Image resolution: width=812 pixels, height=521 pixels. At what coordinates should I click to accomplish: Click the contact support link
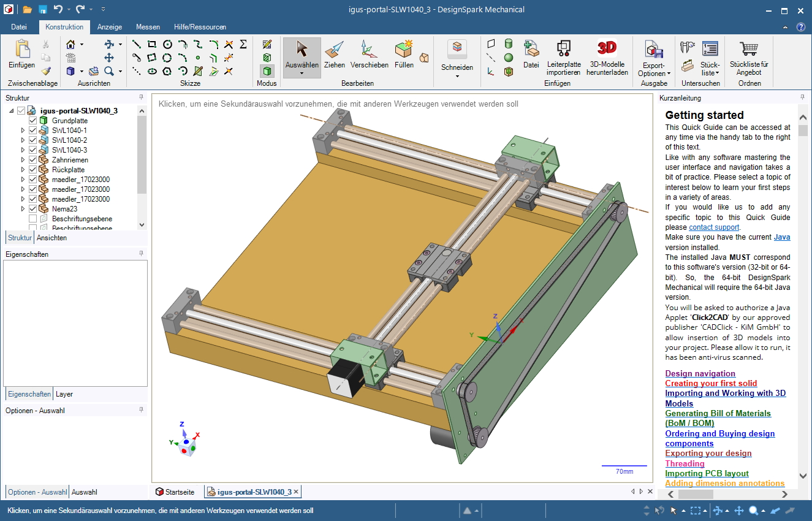point(715,227)
